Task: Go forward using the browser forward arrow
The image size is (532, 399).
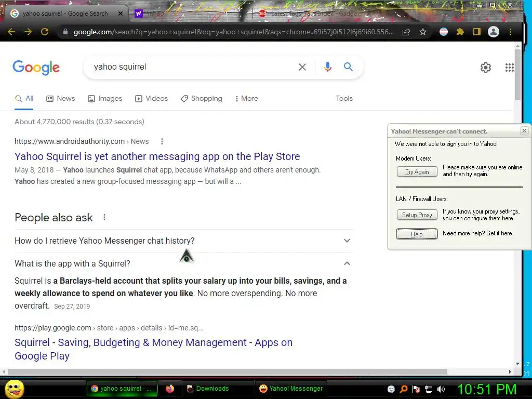Action: point(28,32)
